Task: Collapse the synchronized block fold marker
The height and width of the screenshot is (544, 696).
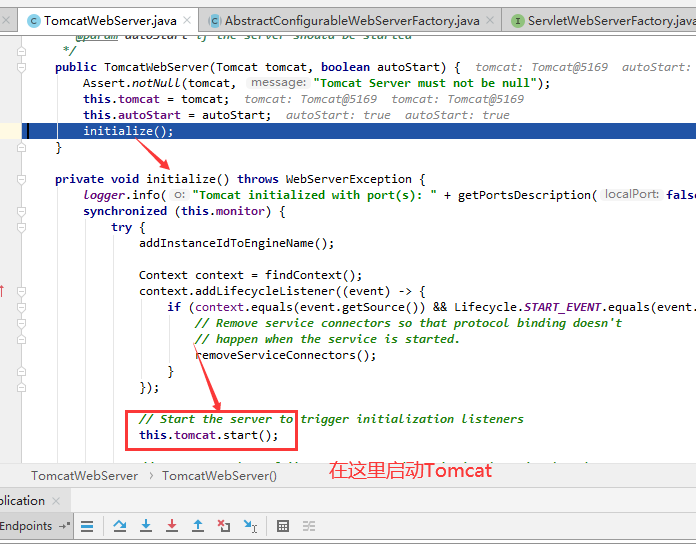Action: click(x=21, y=211)
